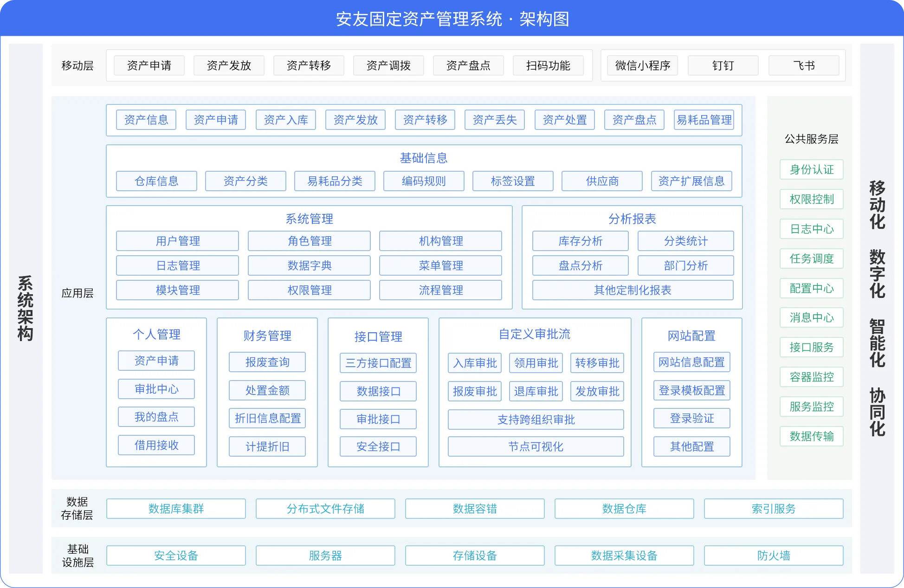This screenshot has width=904, height=588.
Task: Click the 供应商 box
Action: 602,181
